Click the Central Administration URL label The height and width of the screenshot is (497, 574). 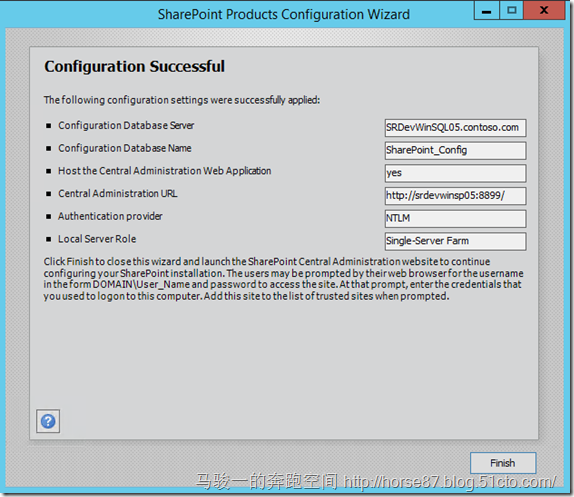pos(118,194)
